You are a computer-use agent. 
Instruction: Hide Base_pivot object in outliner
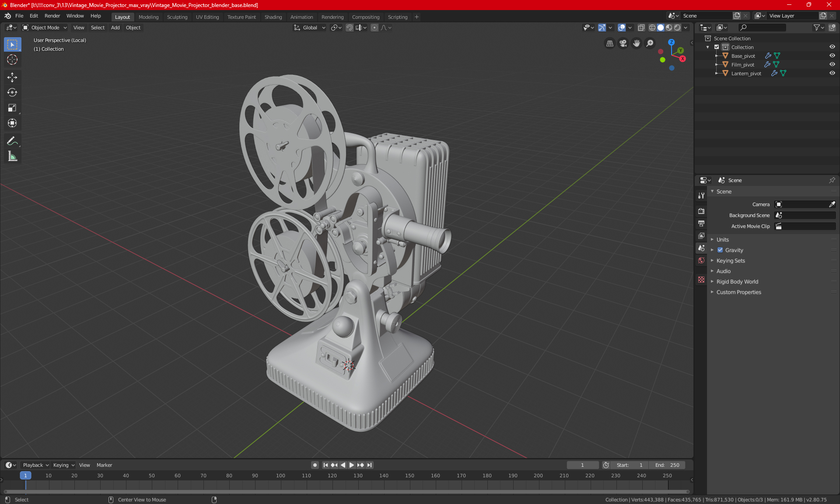[832, 56]
